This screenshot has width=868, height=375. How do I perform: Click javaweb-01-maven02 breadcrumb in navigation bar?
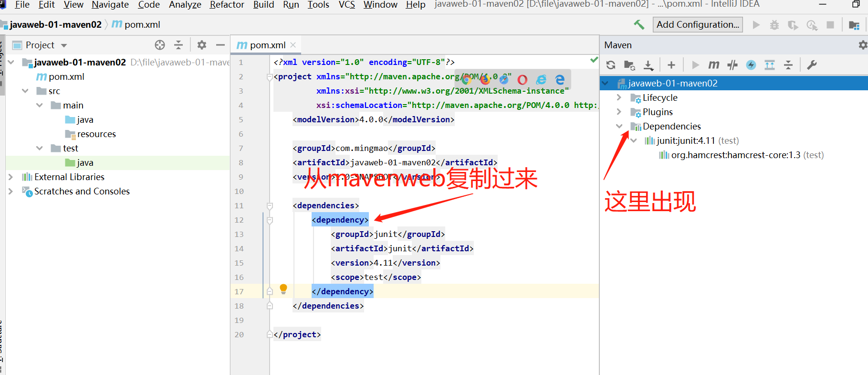(x=55, y=24)
